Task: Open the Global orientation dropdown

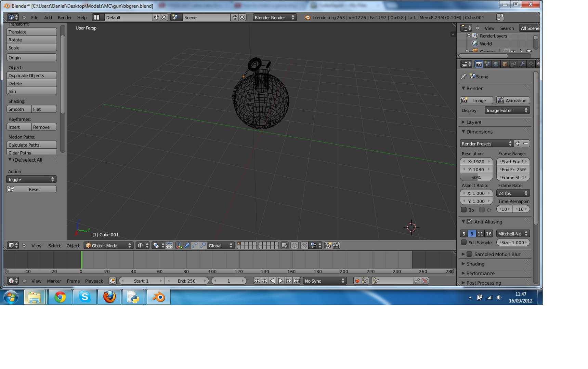Action: tap(220, 245)
